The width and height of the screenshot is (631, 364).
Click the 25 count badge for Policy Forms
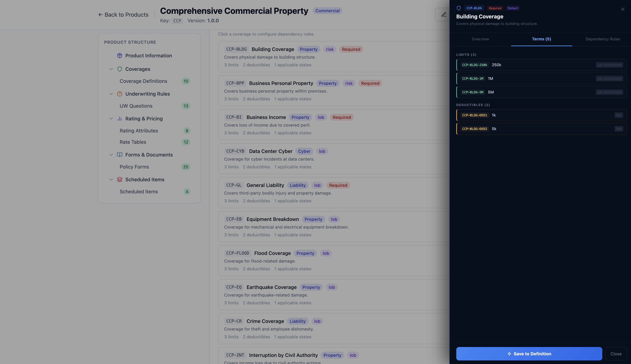click(x=186, y=166)
